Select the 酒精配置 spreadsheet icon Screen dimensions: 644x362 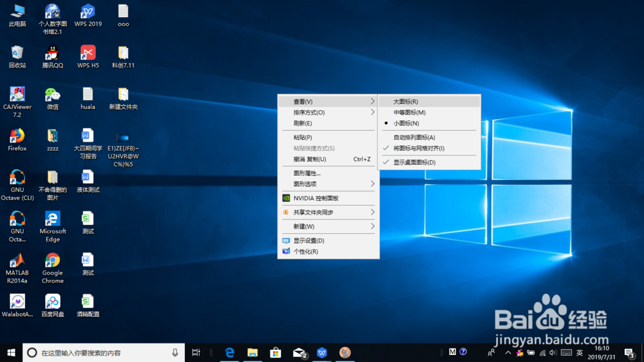[x=88, y=306]
